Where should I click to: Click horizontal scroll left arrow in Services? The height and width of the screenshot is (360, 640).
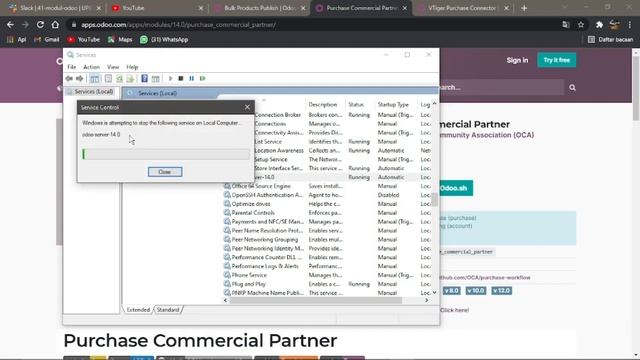pos(225,300)
